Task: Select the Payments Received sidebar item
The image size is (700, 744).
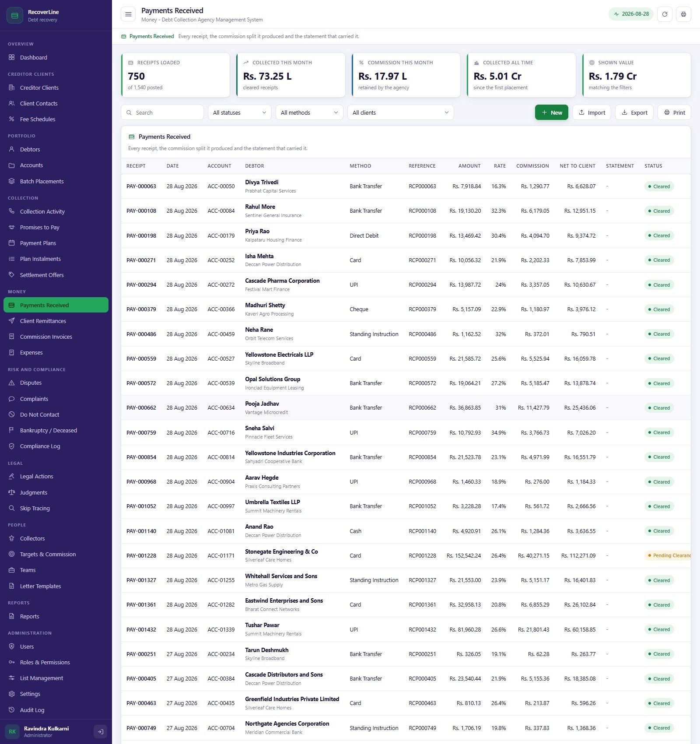Action: pos(56,305)
